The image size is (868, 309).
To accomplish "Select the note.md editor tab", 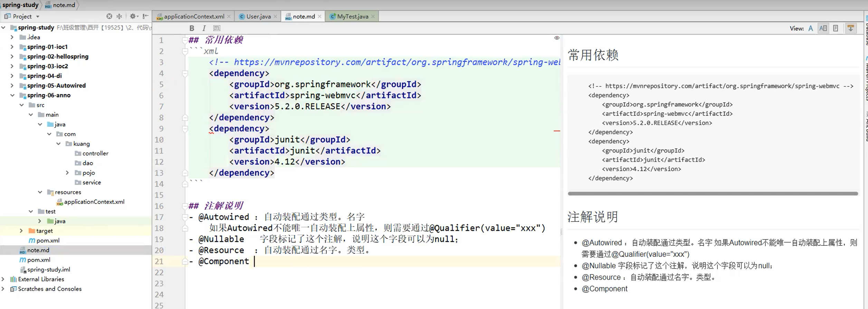I will click(303, 17).
